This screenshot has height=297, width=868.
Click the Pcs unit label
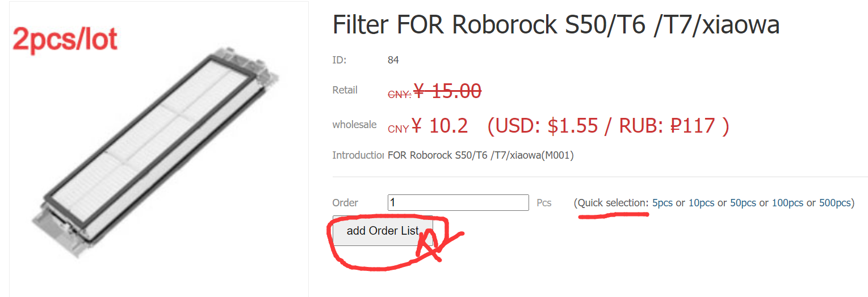pyautogui.click(x=544, y=203)
